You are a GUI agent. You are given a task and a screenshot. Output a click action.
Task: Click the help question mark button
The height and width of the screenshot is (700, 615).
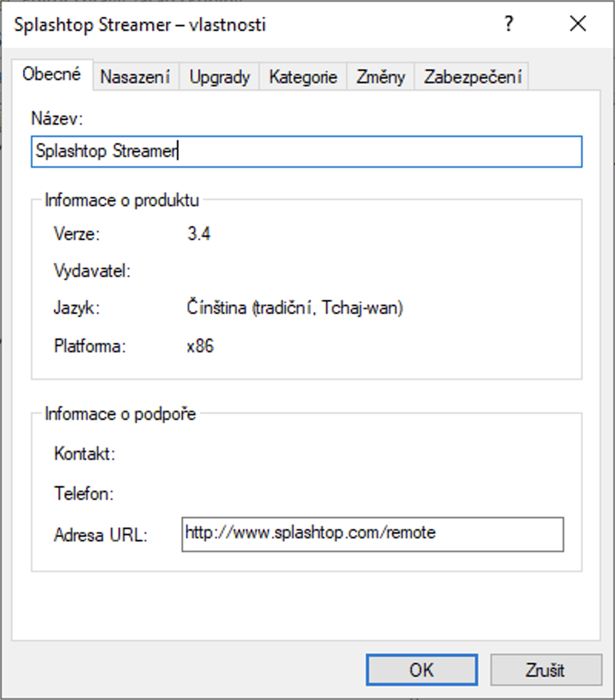click(509, 25)
